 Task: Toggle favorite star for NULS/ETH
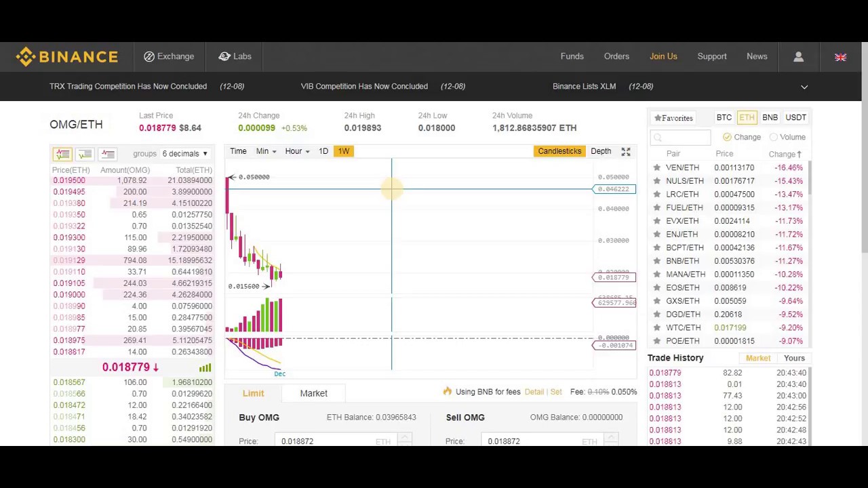[656, 181]
